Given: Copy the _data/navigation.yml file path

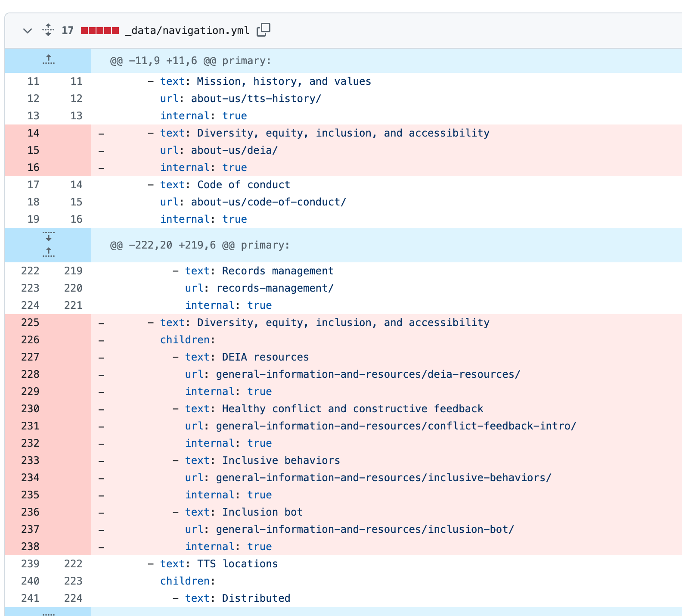Looking at the screenshot, I should (263, 30).
